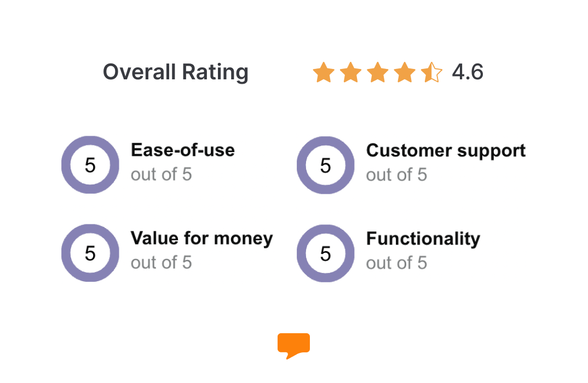This screenshot has width=588, height=383.
Task: Select the Value for money label
Action: [202, 239]
